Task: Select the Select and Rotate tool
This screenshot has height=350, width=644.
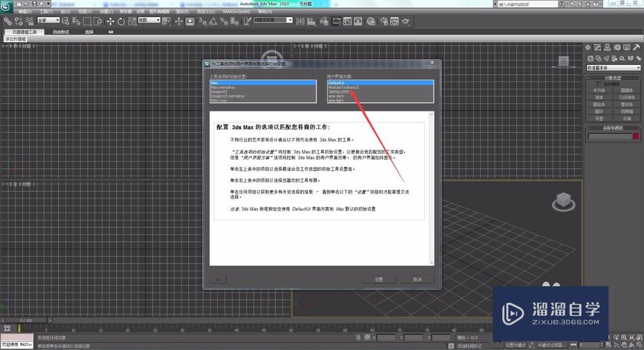Action: (x=121, y=21)
